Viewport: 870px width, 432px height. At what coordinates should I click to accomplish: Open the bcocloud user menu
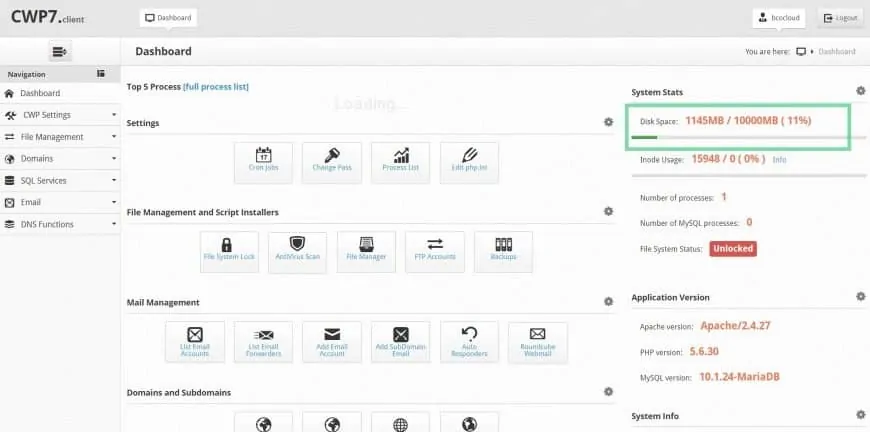[x=779, y=18]
